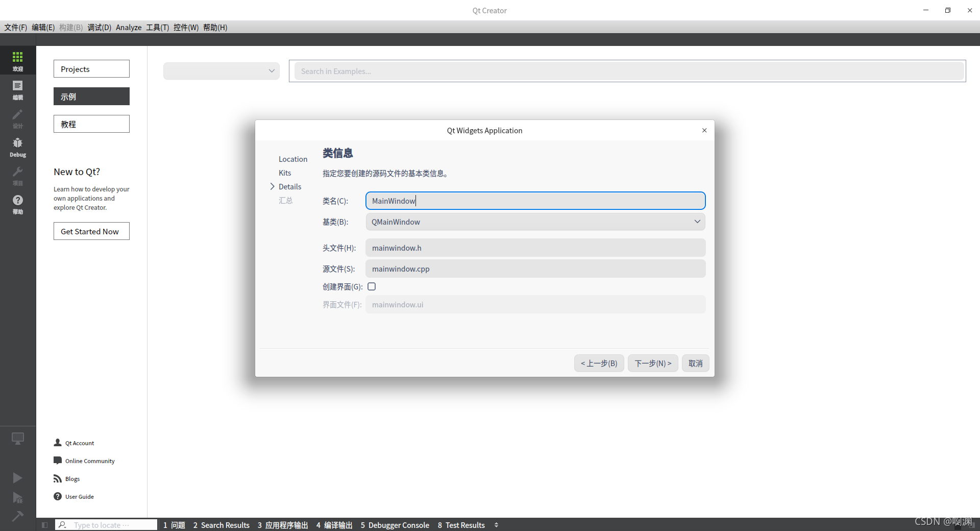Click the 汇总 wizard step

pos(286,200)
